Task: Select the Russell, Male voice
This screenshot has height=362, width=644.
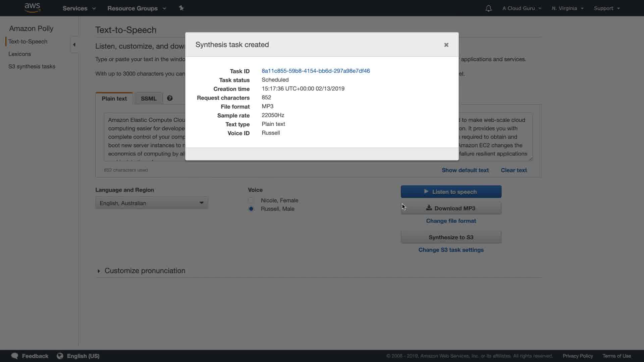Action: [x=251, y=209]
